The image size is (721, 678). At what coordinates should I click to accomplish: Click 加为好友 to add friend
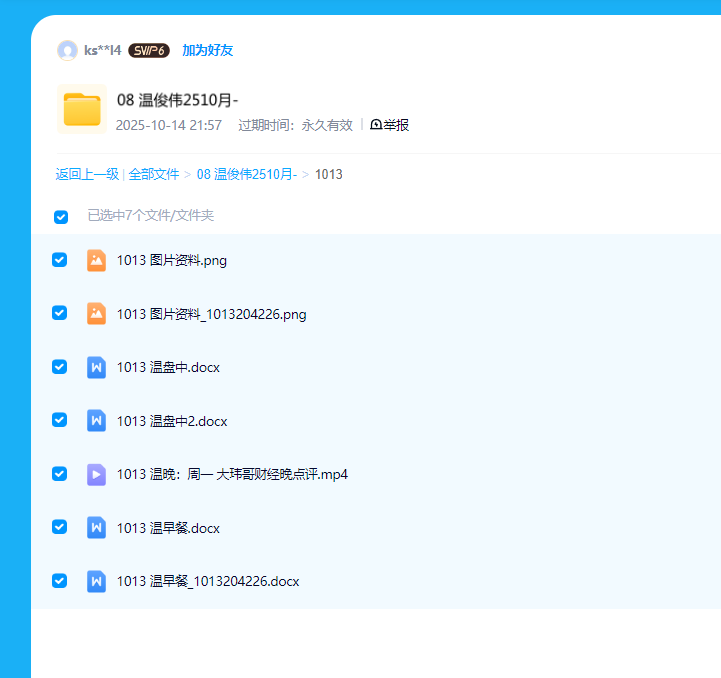[207, 50]
